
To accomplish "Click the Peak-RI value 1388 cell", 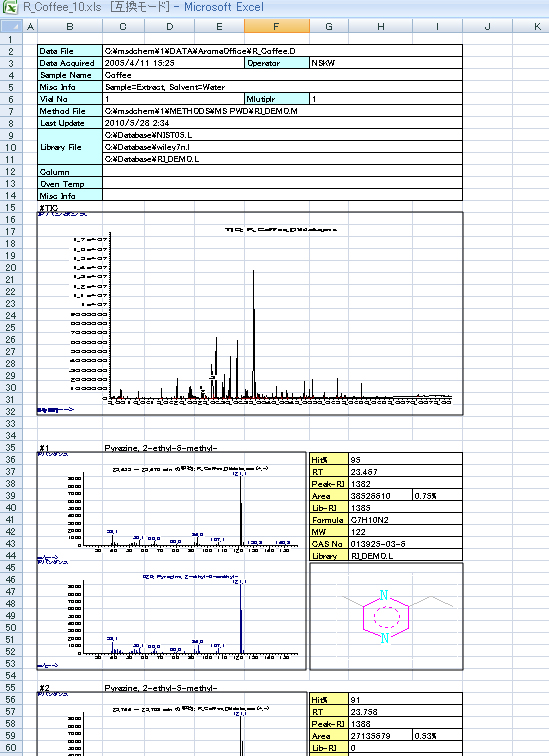I will tap(405, 724).
